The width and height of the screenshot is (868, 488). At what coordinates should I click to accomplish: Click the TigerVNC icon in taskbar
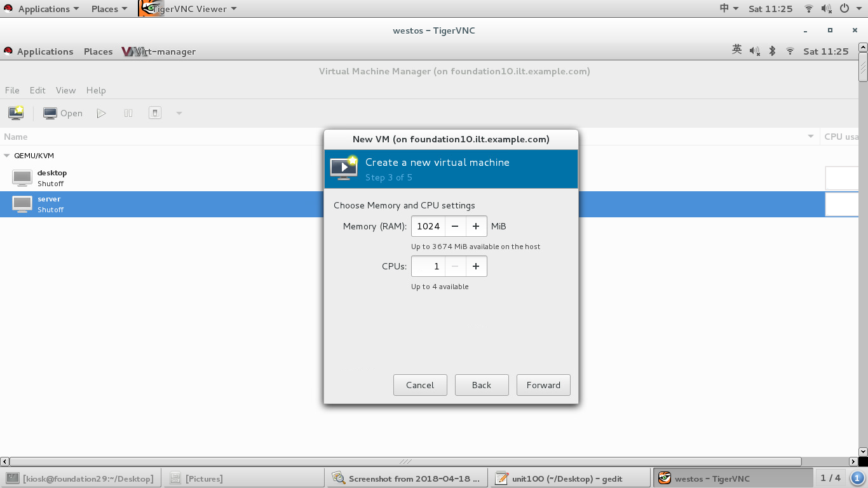[x=665, y=478]
